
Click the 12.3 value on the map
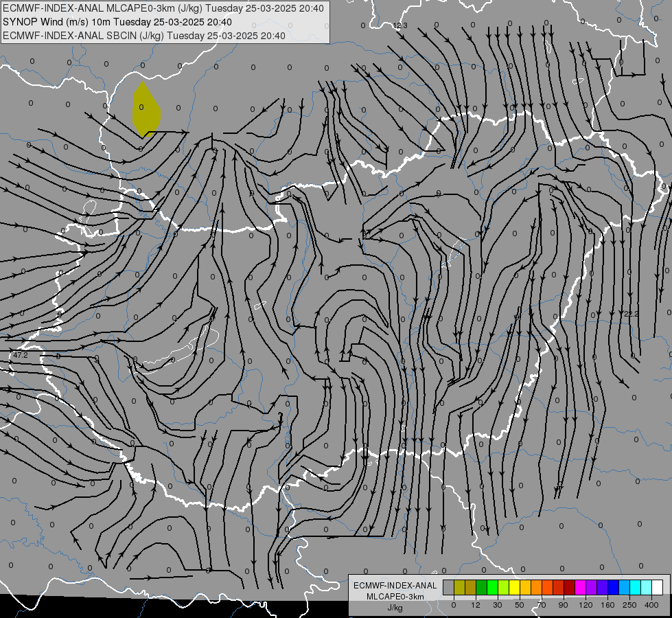pos(400,25)
